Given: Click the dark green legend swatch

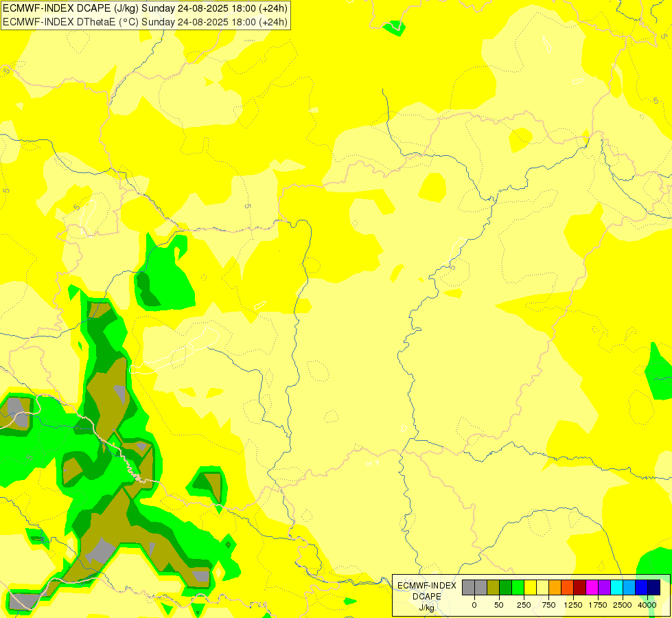Looking at the screenshot, I should tap(506, 588).
